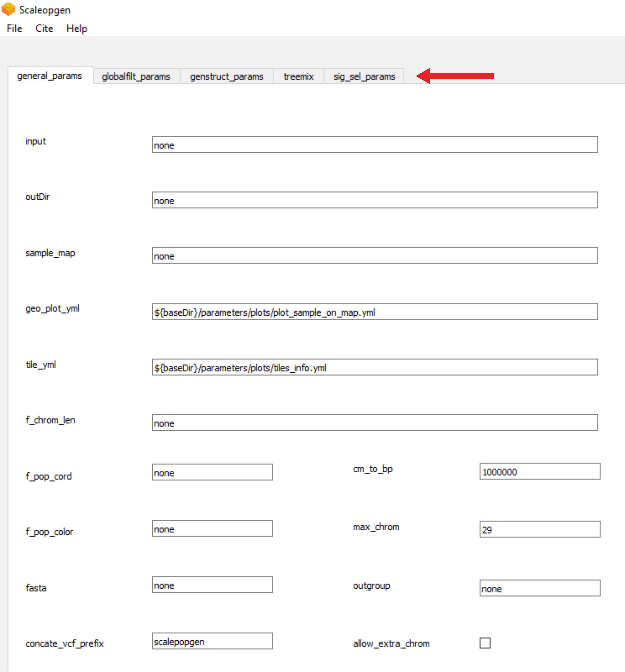Screen dimensions: 625x672
Task: Click the 'f_pop_cord' label text
Action: tap(49, 476)
